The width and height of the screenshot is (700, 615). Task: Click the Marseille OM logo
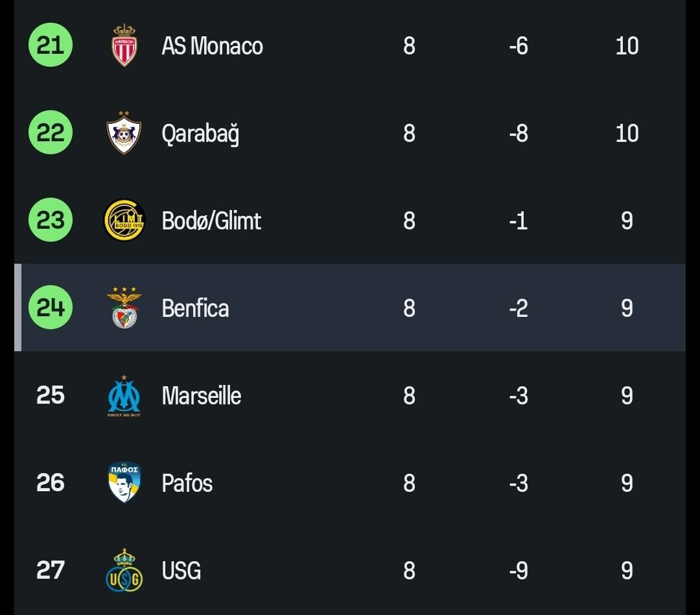click(x=124, y=395)
